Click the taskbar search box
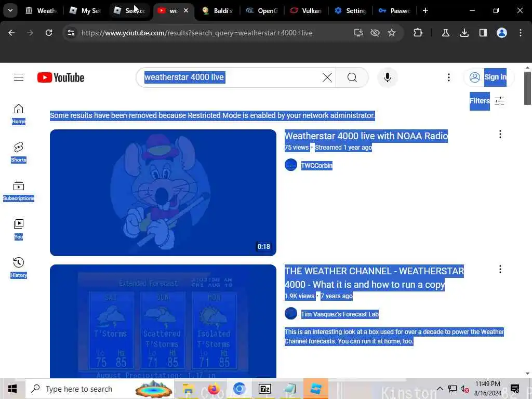 coord(99,389)
